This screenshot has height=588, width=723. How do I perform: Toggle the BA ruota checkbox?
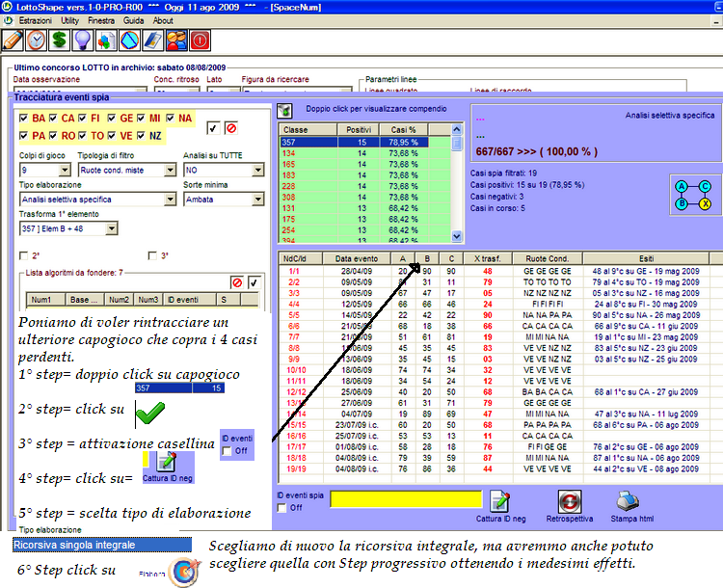tap(23, 118)
